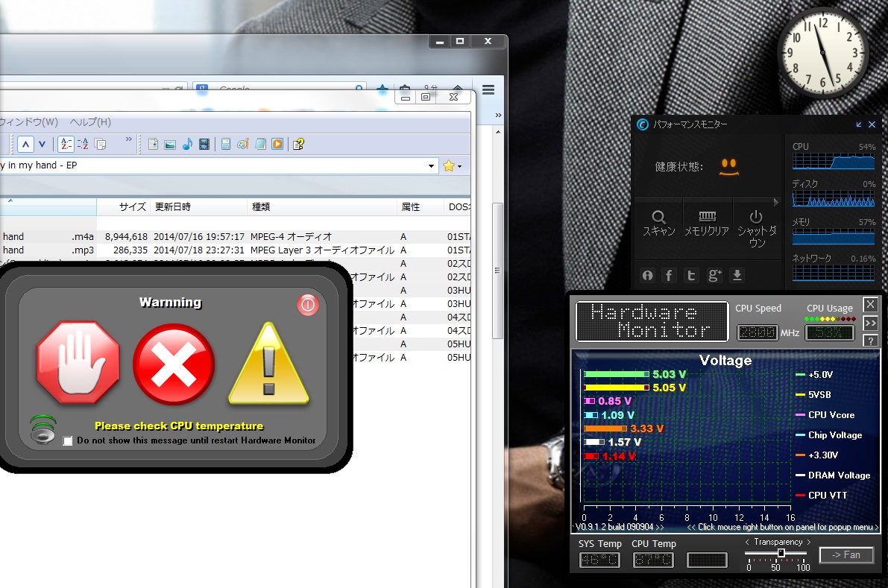Click browser toolbar overflow chevron
888x588 pixels.
498,116
